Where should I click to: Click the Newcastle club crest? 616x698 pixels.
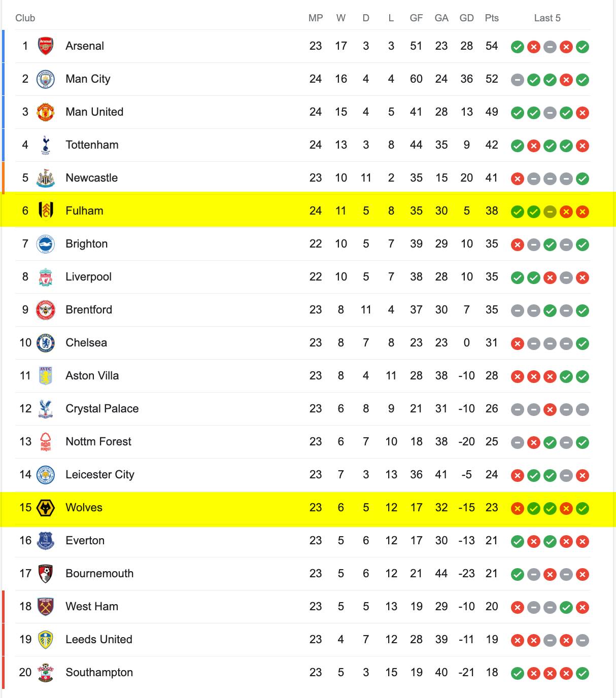point(46,178)
